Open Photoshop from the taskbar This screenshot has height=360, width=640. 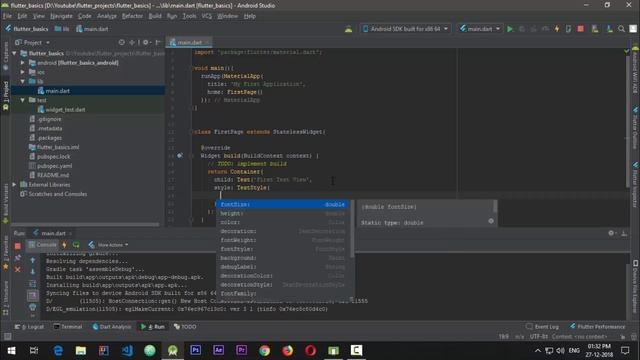coord(196,351)
